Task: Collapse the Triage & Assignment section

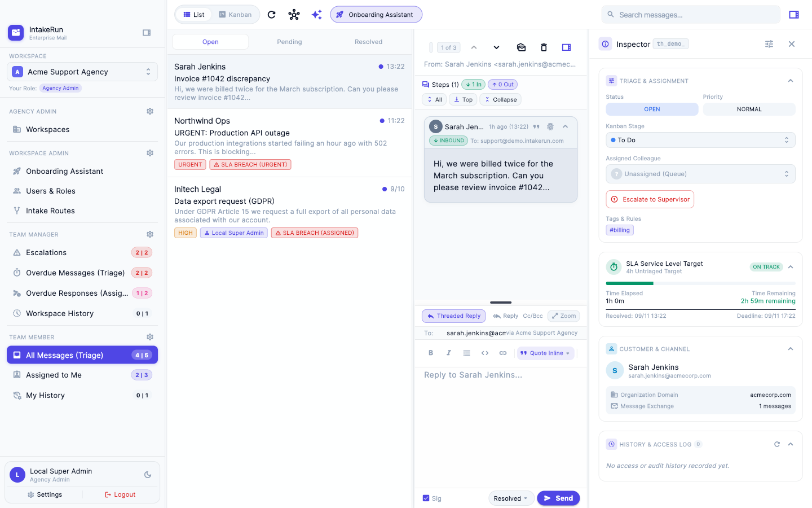Action: 791,81
